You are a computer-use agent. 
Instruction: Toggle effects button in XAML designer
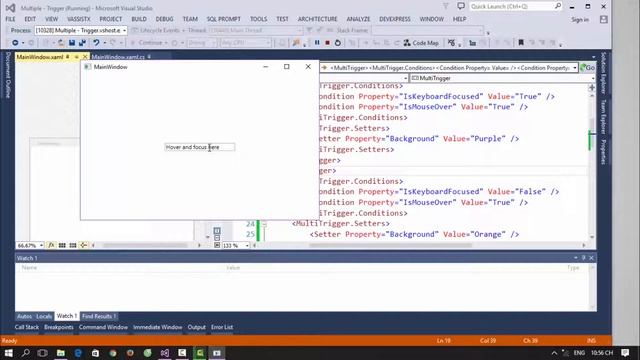pos(51,245)
